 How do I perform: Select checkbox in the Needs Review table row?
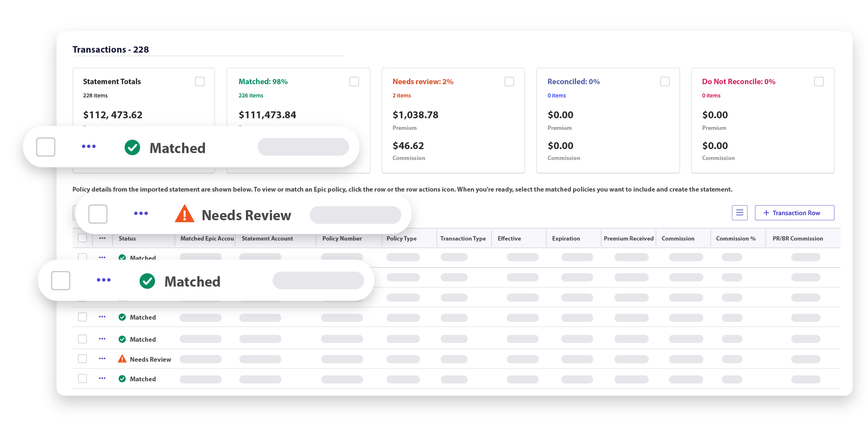[x=82, y=359]
